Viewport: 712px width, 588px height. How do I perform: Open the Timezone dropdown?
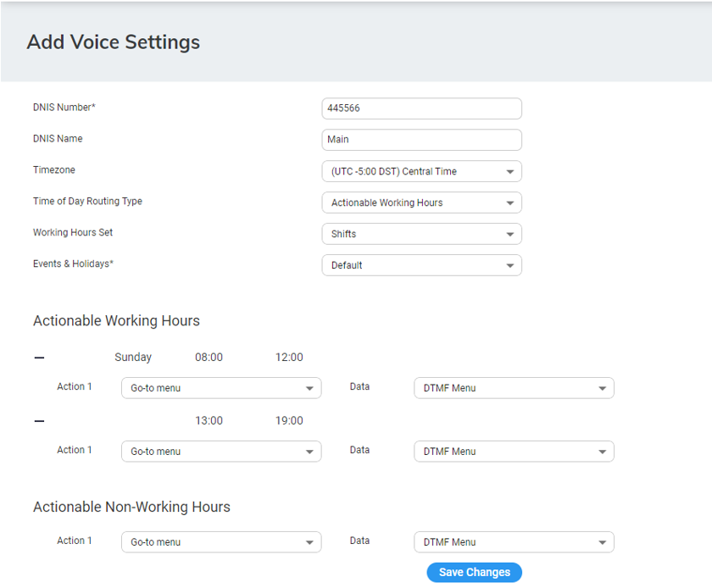[421, 171]
